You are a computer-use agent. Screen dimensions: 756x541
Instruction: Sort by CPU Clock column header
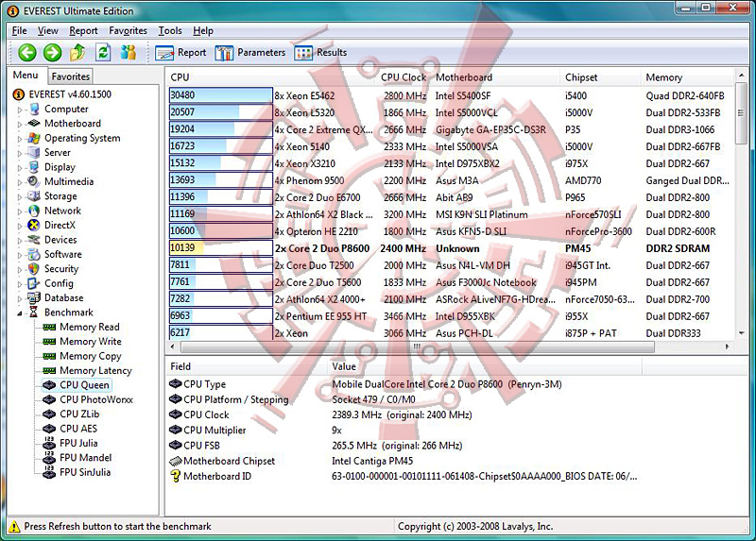pyautogui.click(x=404, y=77)
